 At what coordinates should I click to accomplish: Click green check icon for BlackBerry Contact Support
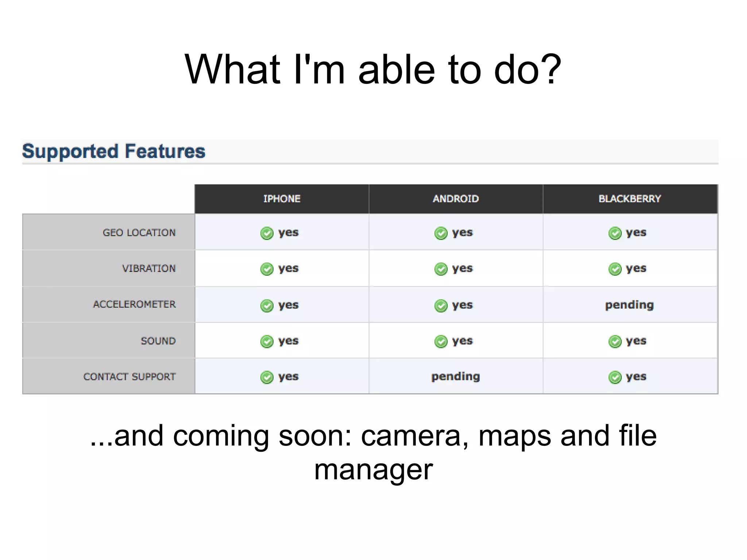pos(615,377)
